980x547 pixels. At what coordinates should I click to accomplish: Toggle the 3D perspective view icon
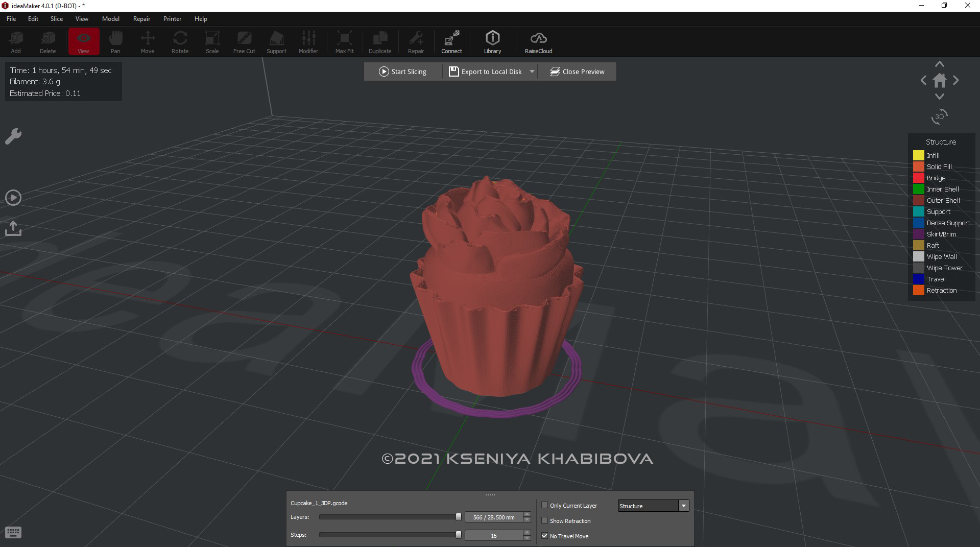[x=939, y=117]
